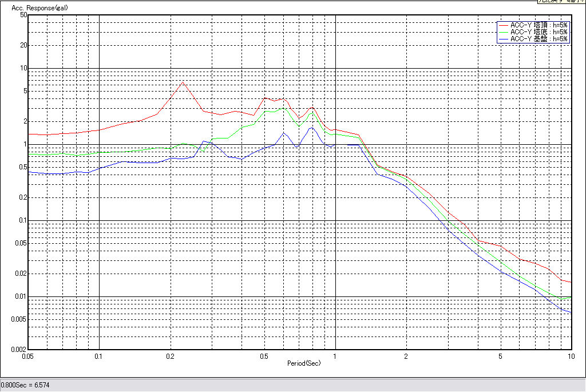Click the 50 label on the vertical axis
Image resolution: width=586 pixels, height=392 pixels.
click(x=24, y=15)
